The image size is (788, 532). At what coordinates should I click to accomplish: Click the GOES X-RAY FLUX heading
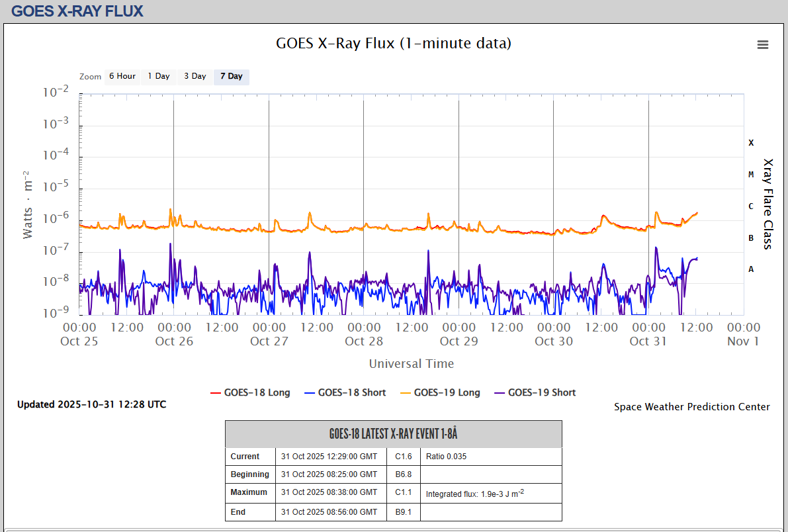(77, 11)
